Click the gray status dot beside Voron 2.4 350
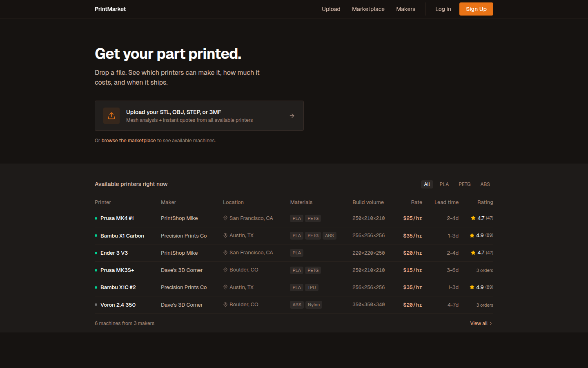This screenshot has width=588, height=368. tap(96, 305)
